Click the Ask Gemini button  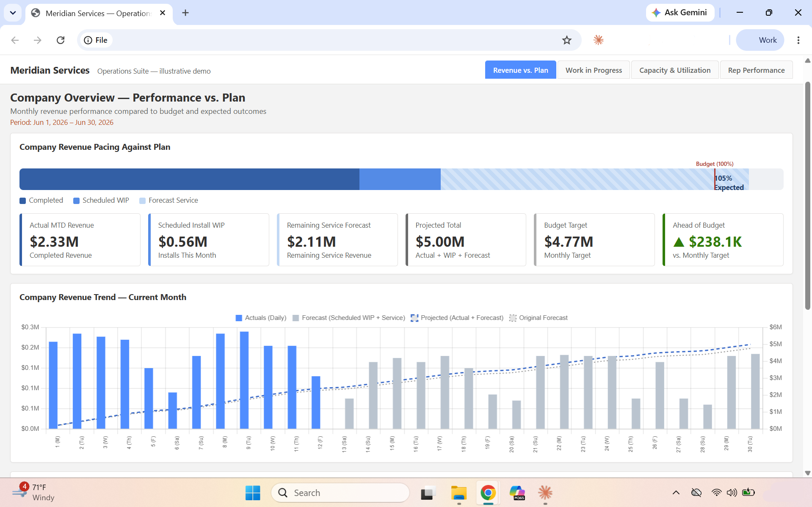point(680,13)
